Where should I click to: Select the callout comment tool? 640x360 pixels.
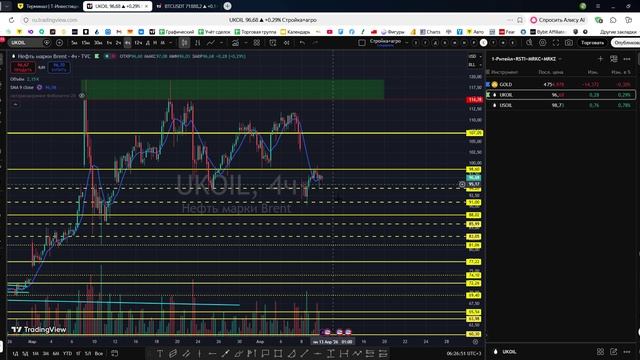point(265,353)
